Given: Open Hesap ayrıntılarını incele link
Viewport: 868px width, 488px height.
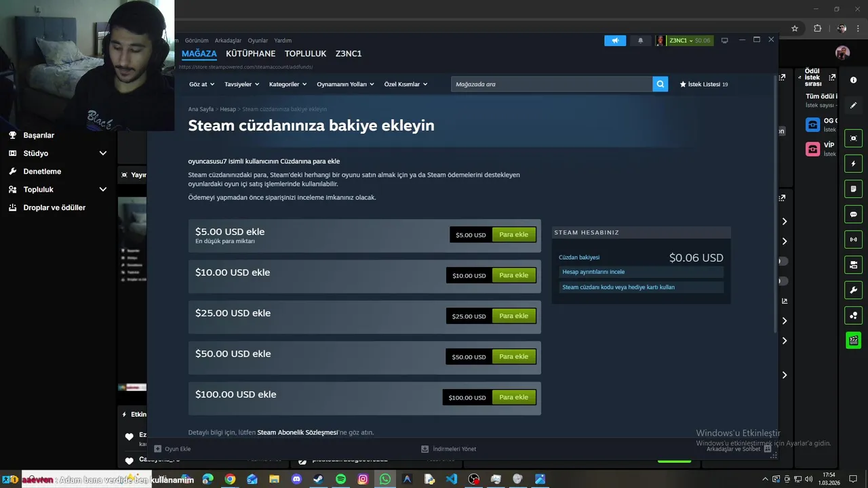Looking at the screenshot, I should coord(641,272).
